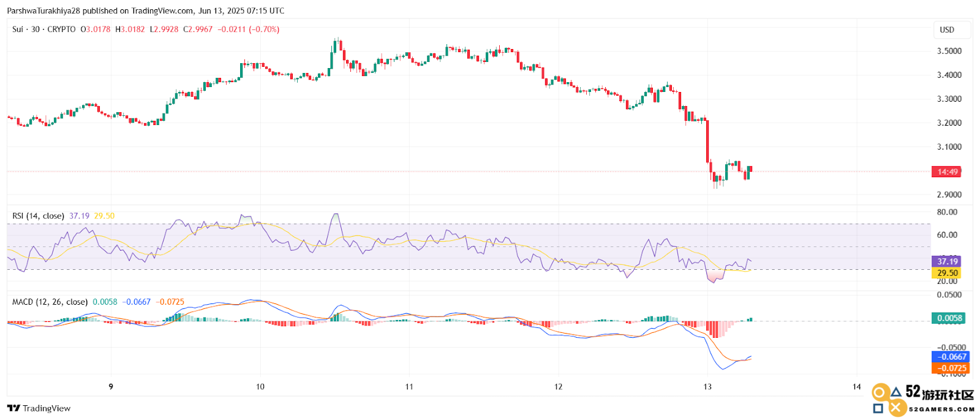Click the 3.5000 price axis label
This screenshot has height=420, width=980.
(x=949, y=51)
